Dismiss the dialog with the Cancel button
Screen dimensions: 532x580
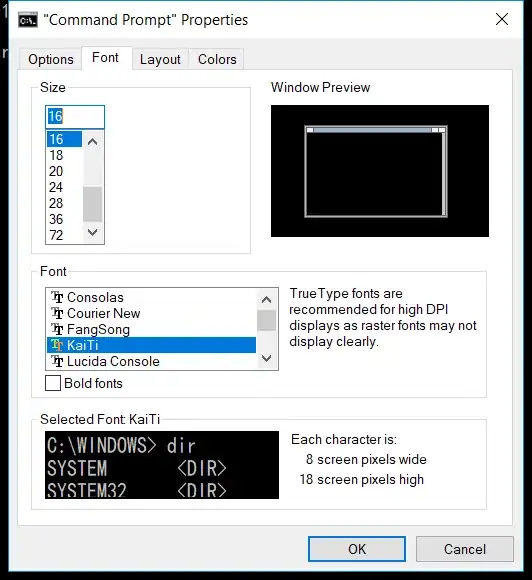(x=465, y=549)
